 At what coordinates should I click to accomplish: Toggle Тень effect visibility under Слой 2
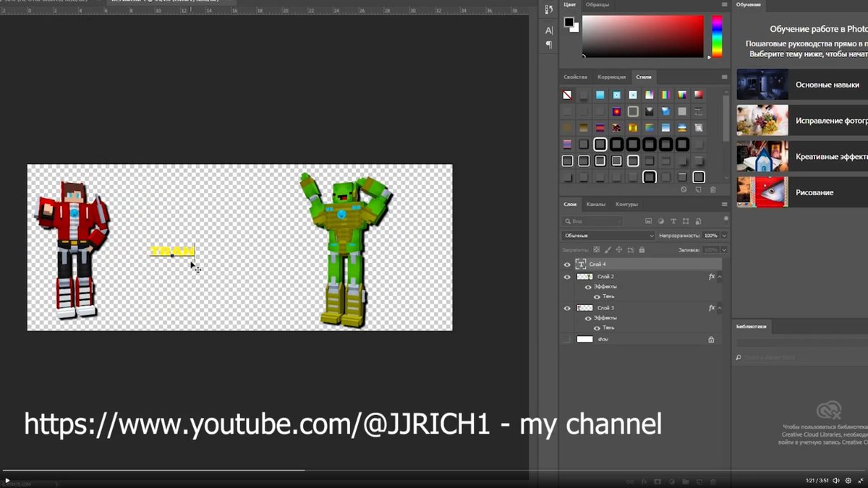pos(597,296)
